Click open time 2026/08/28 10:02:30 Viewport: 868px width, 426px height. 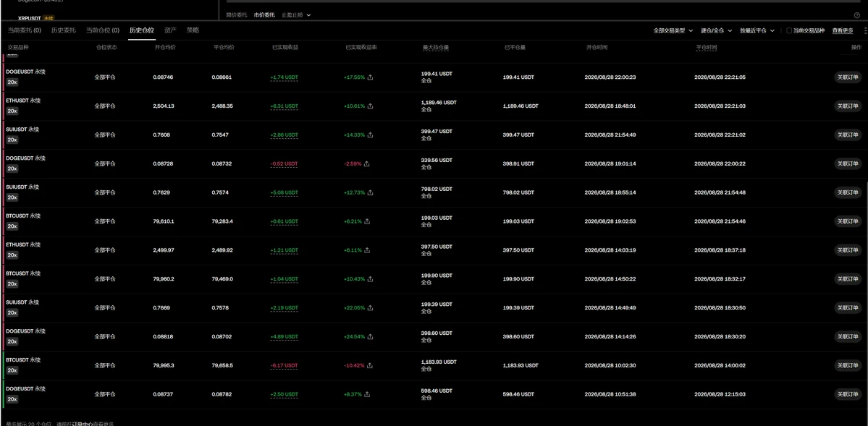click(610, 365)
